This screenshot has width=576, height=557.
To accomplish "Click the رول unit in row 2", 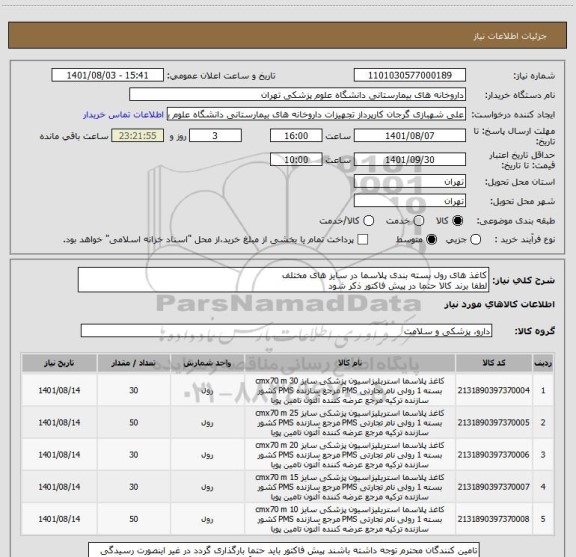I will point(207,423).
